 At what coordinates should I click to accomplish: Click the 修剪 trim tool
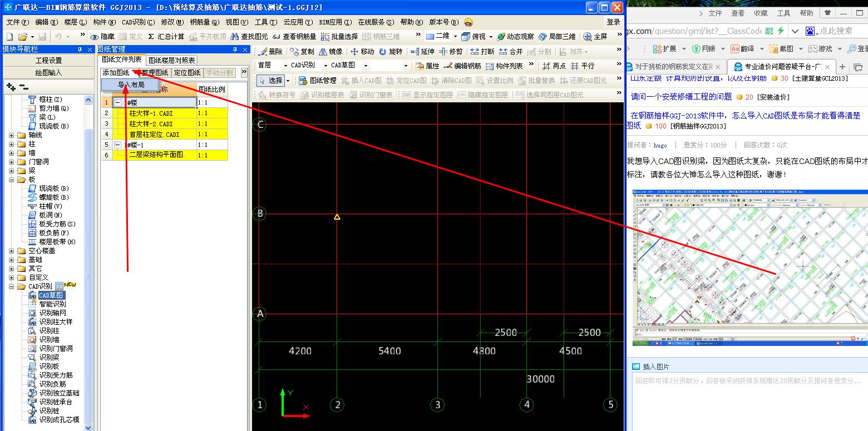point(451,51)
